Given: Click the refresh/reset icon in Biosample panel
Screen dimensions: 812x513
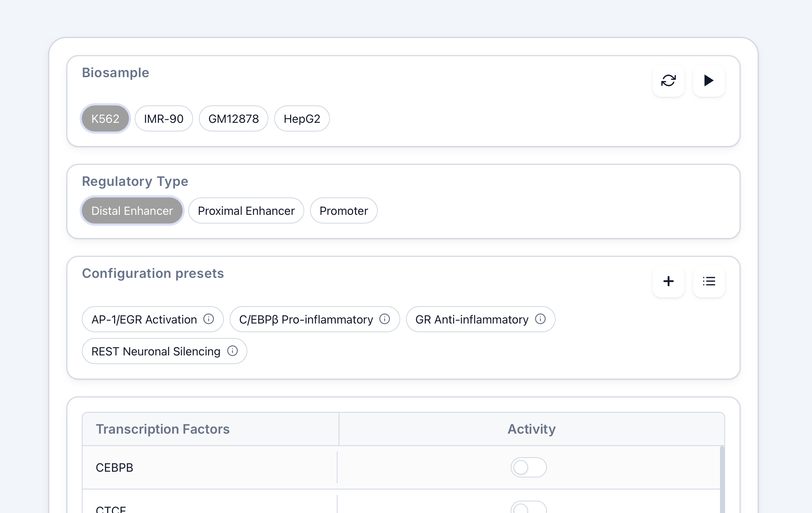Looking at the screenshot, I should click(668, 80).
